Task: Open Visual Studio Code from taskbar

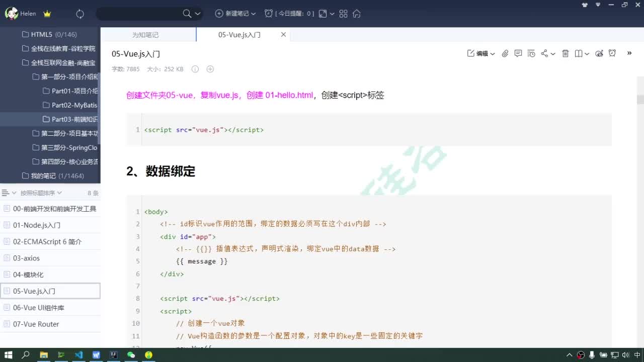Action: coord(78,355)
